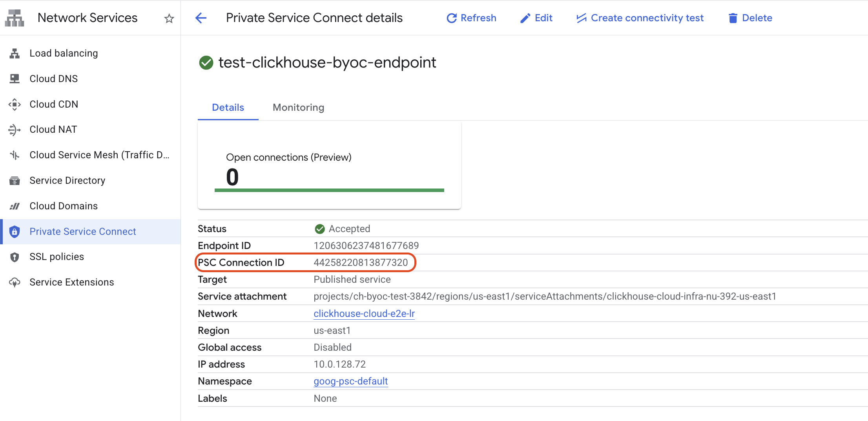Viewport: 868px width, 421px height.
Task: Click the Network Services logo
Action: tap(14, 18)
